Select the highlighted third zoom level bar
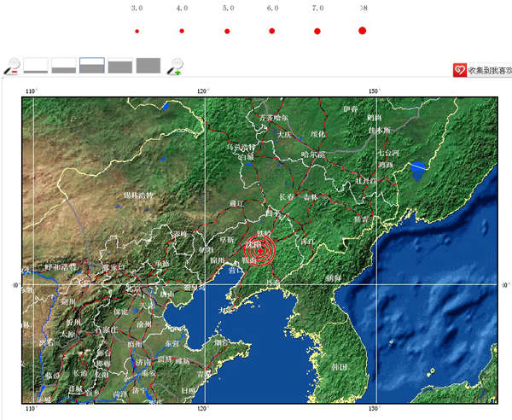The width and height of the screenshot is (512, 420). [x=92, y=66]
